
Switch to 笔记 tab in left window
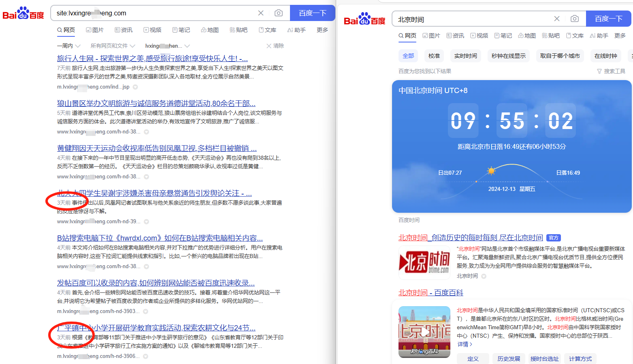pos(181,30)
